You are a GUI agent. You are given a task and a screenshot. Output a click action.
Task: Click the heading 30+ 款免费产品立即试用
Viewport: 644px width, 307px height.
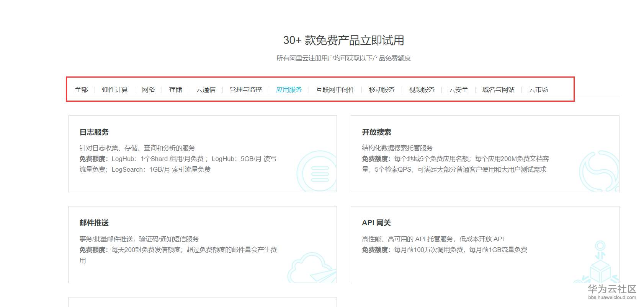(343, 40)
